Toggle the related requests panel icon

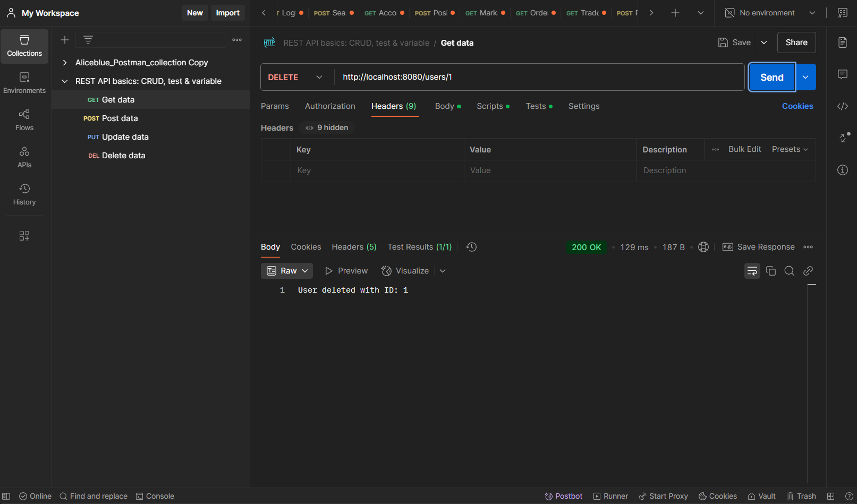844,138
